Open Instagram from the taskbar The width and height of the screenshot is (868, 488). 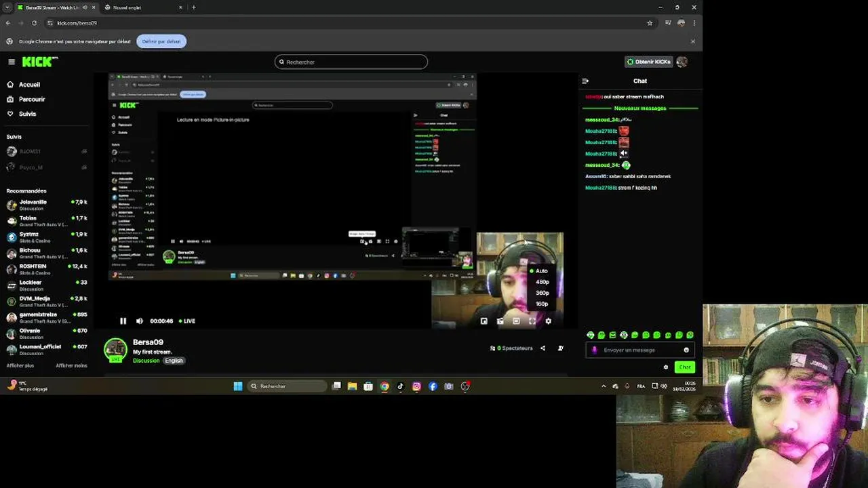(416, 386)
